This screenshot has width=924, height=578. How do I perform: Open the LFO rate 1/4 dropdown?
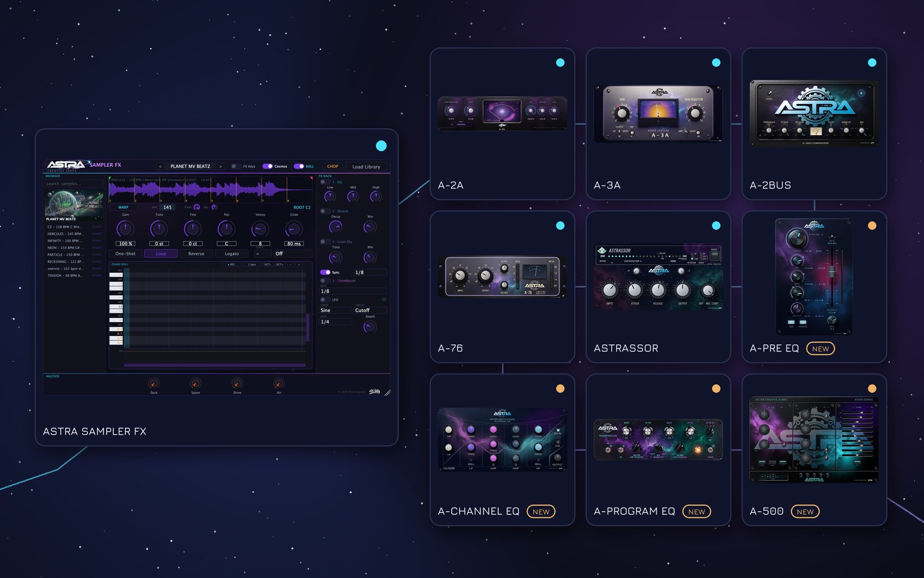click(336, 322)
